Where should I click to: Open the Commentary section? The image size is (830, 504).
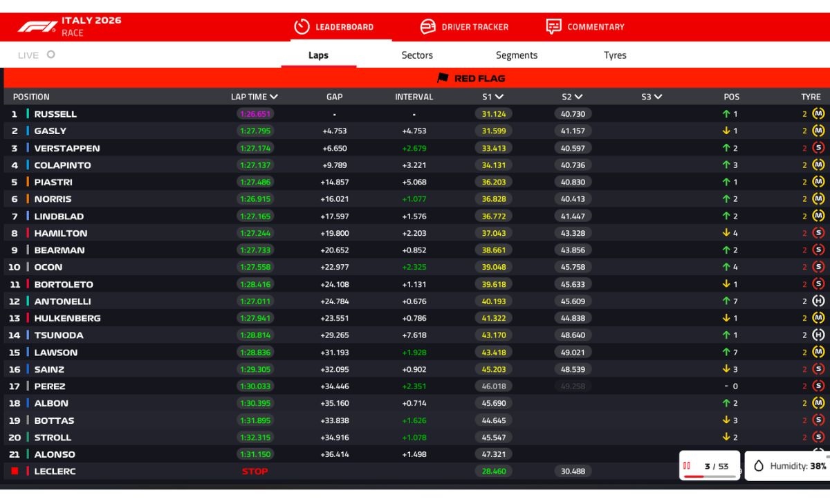tap(596, 27)
